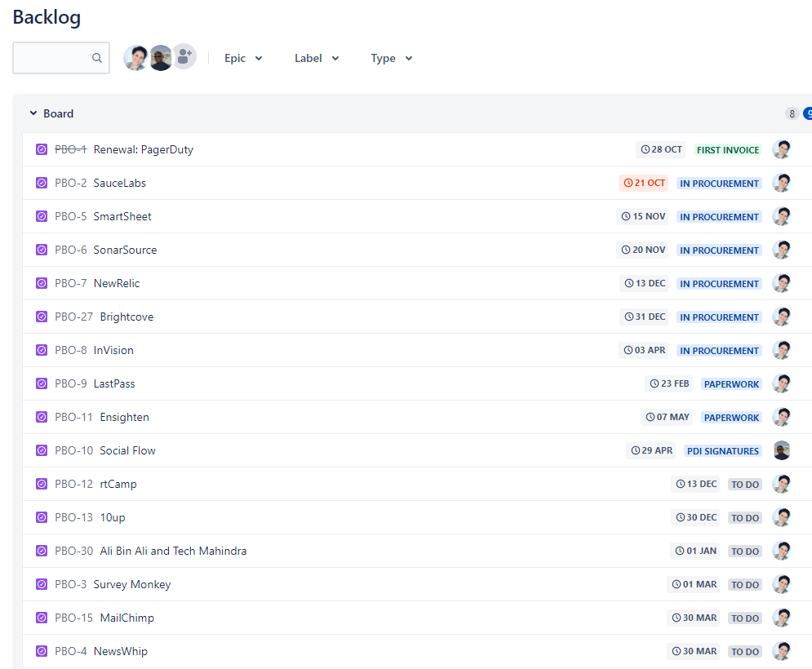Click PAPERWORK status on Ensighten row

coord(731,418)
